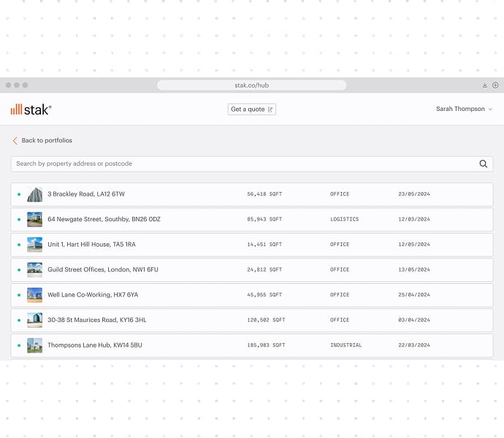
Task: Click the 45,955 SQFT value
Action: tap(264, 295)
